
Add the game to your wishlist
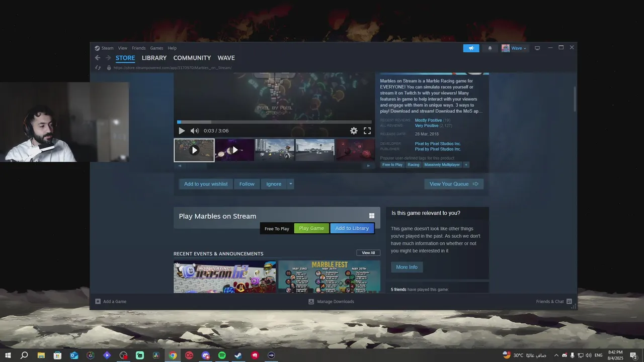coord(206,184)
